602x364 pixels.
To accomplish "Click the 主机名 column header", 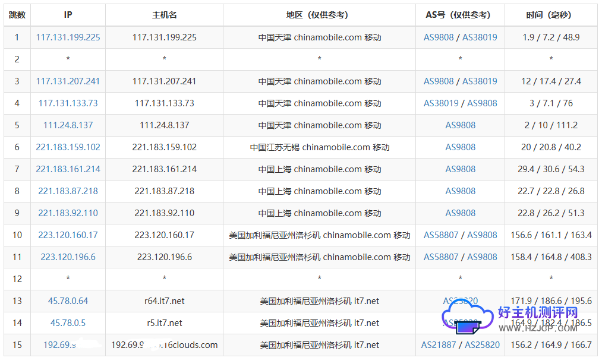I will tap(164, 15).
